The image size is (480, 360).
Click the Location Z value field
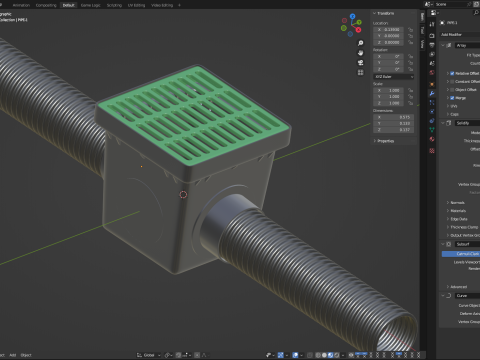[x=388, y=43]
